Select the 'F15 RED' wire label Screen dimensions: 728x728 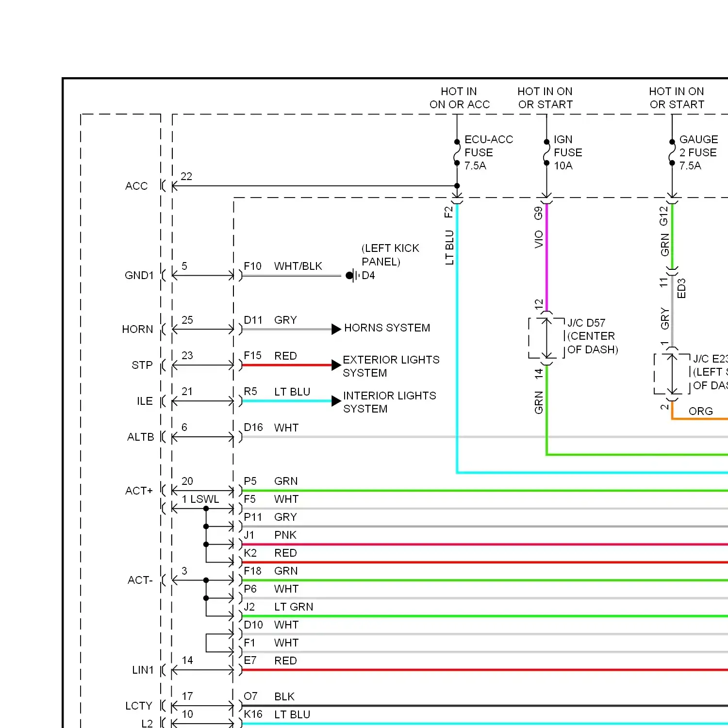click(x=270, y=356)
